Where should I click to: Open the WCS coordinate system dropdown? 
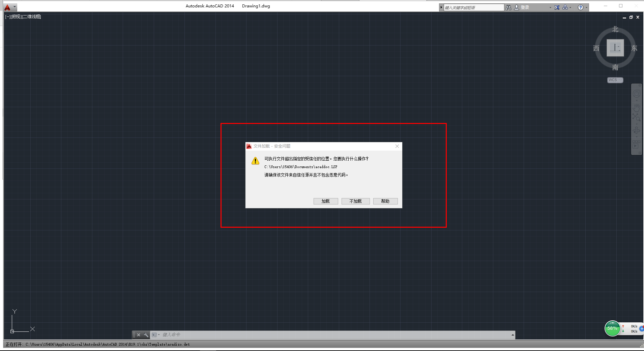[x=615, y=80]
